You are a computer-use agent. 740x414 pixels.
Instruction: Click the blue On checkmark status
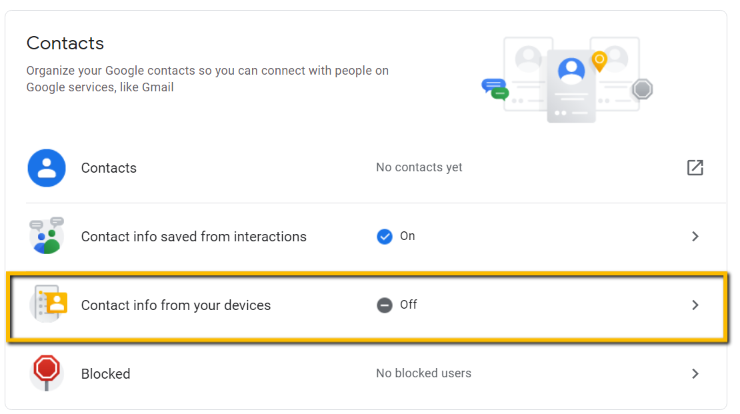[385, 236]
